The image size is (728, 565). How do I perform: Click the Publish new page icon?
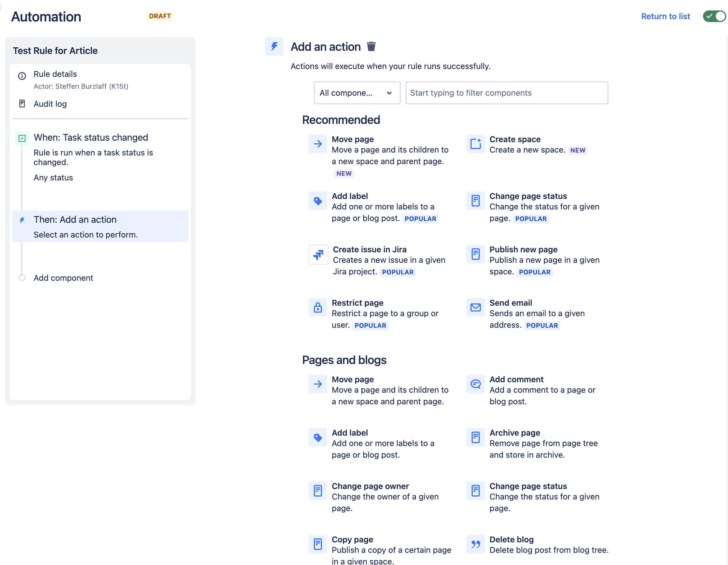pyautogui.click(x=475, y=254)
